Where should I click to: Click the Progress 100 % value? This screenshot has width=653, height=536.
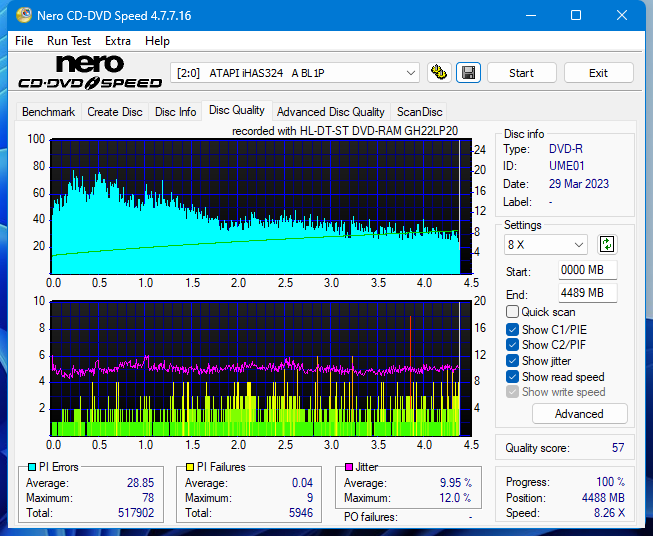tap(610, 482)
